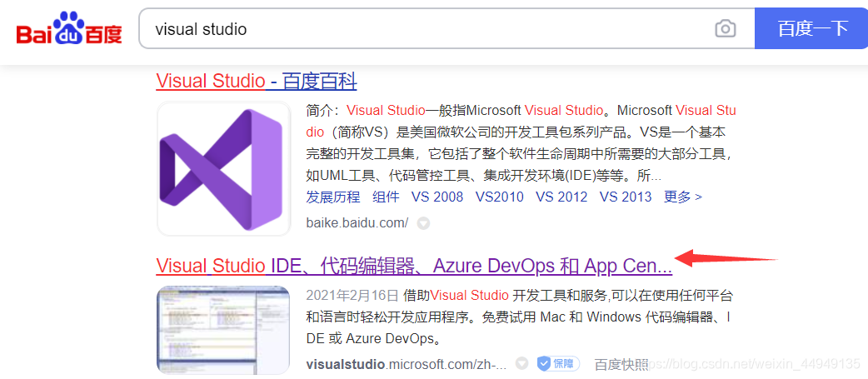868x379 pixels.
Task: Open Visual Studio IDE、代码编辑器 result title
Action: tap(414, 266)
